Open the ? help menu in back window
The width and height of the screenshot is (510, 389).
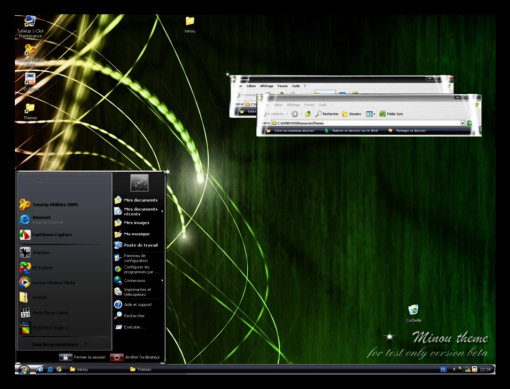click(x=305, y=86)
